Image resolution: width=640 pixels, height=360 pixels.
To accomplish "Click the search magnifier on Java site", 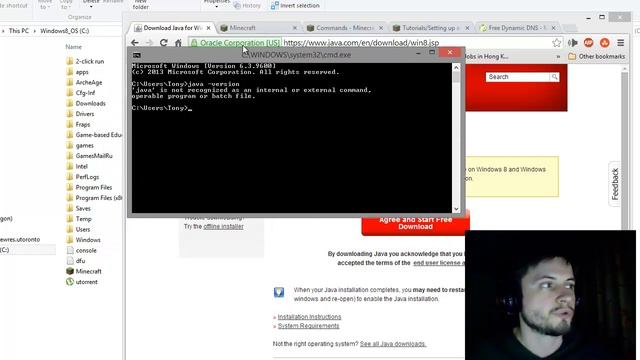I will pyautogui.click(x=554, y=77).
